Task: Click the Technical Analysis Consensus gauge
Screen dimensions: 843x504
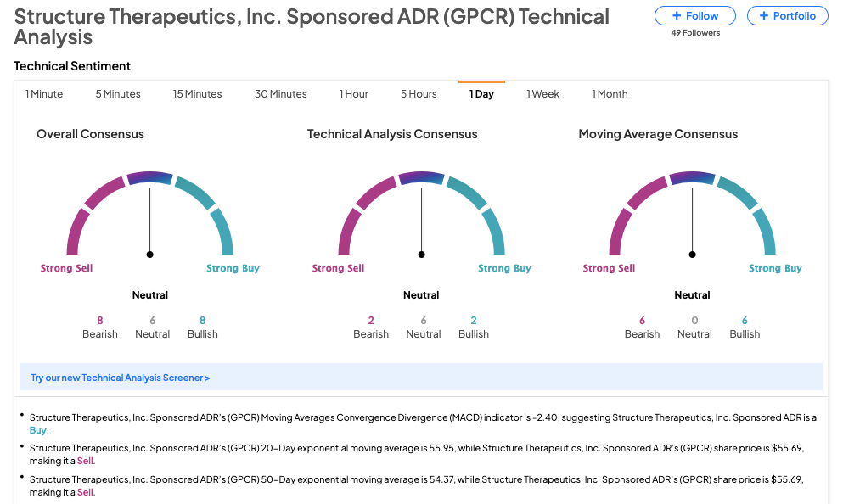Action: pos(421,212)
